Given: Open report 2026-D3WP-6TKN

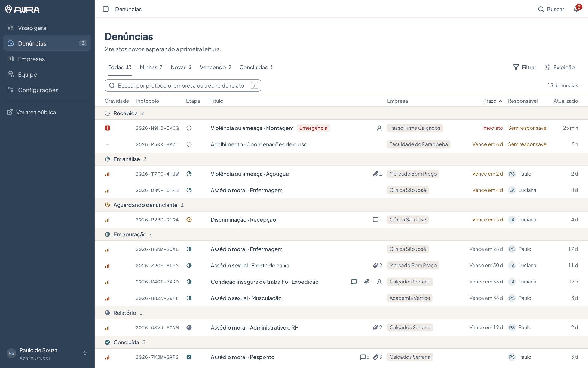Looking at the screenshot, I should pyautogui.click(x=341, y=190).
